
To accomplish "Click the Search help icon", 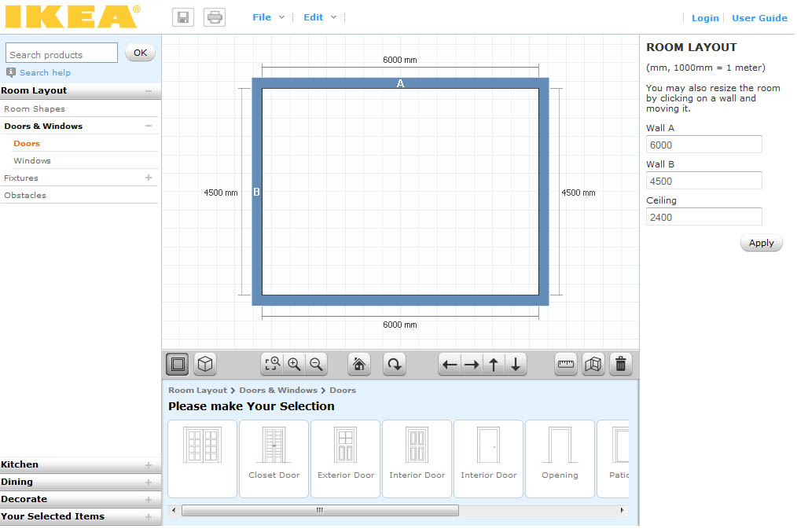I will tap(11, 72).
